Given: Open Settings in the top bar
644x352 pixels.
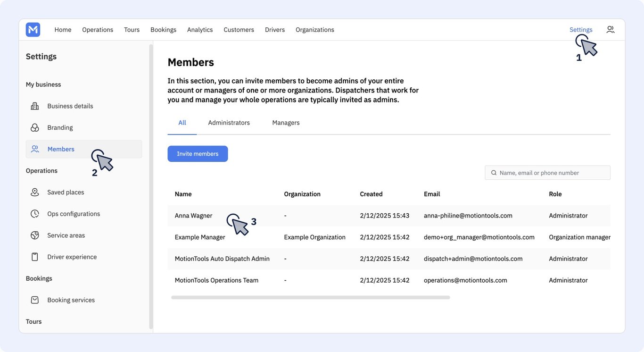Looking at the screenshot, I should coord(581,30).
